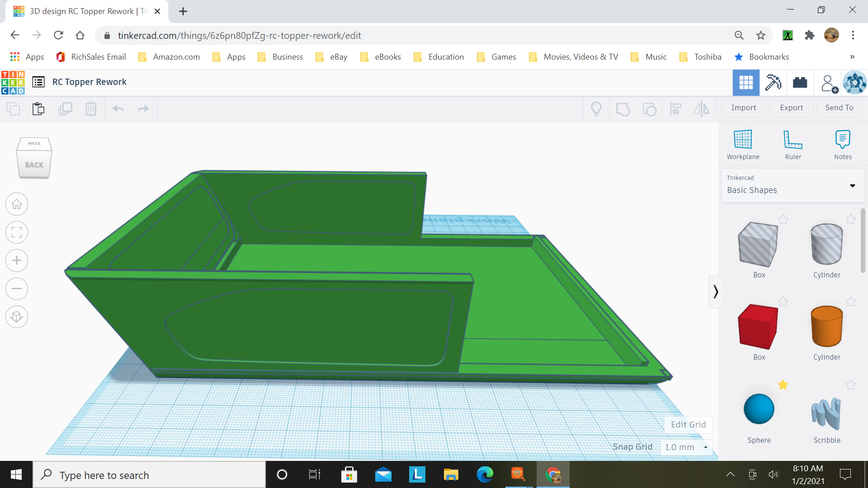Screen dimensions: 868x488
Task: Collapse the shapes panel with chevron
Action: [715, 291]
